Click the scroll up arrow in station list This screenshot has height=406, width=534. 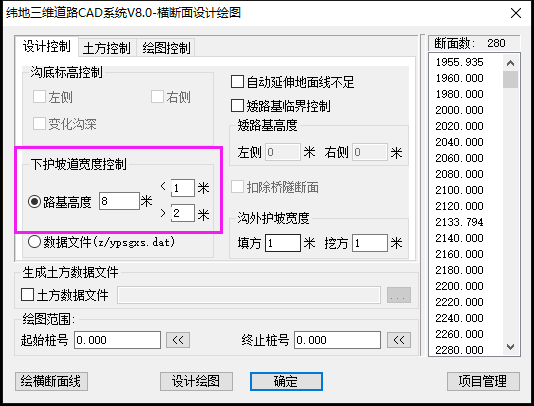coord(510,63)
